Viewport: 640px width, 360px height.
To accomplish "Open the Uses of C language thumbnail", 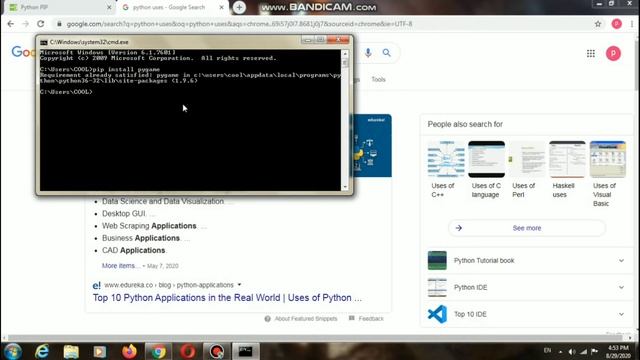I will (487, 159).
